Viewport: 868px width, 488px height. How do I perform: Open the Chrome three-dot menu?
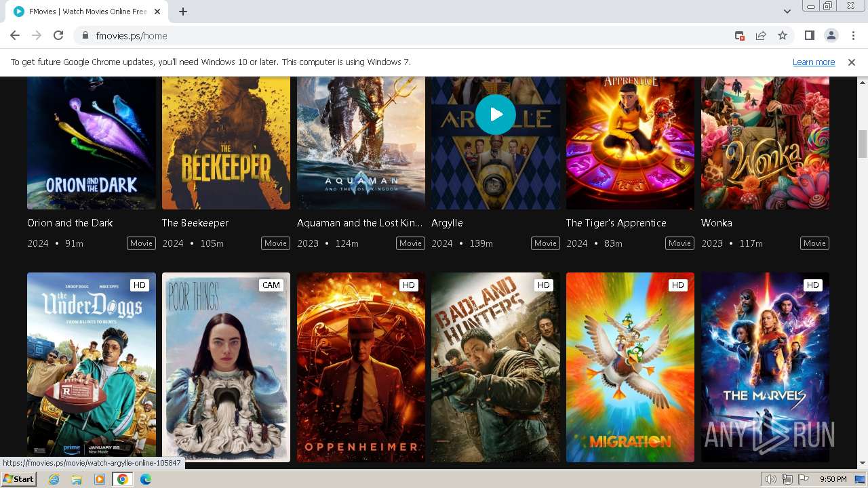click(852, 36)
